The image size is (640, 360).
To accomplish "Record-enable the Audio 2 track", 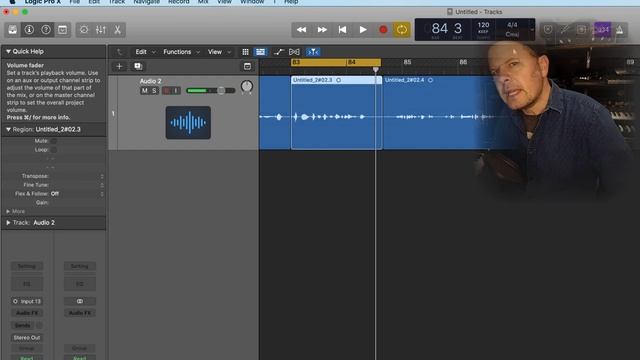I will (x=167, y=91).
